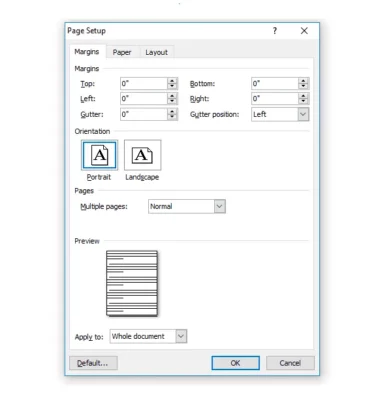
Task: Select the Portrait orientation icon
Action: [99, 155]
